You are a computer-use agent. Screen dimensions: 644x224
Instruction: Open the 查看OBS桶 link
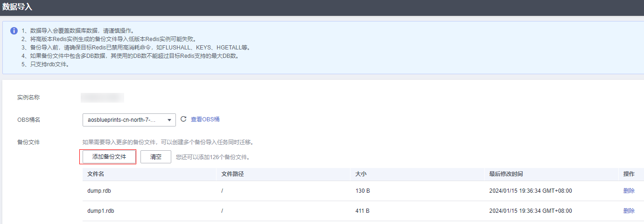(x=205, y=119)
